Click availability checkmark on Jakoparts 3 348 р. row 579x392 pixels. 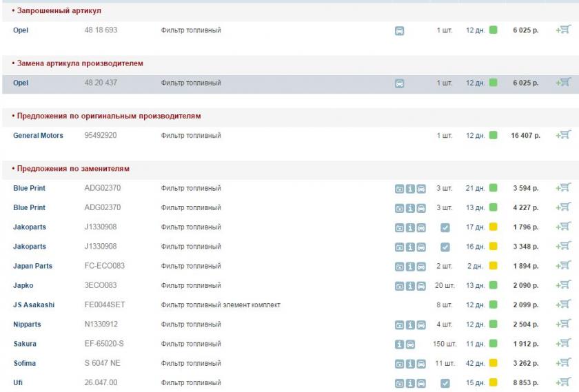pos(445,247)
